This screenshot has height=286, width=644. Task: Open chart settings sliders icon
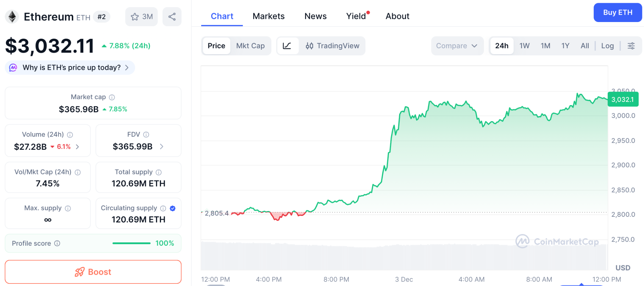(x=631, y=46)
